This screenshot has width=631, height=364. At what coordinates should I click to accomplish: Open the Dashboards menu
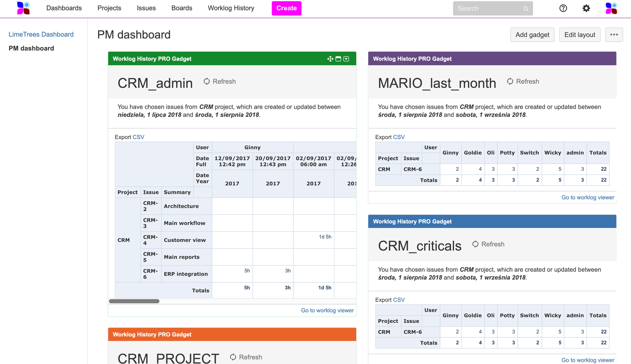click(64, 8)
